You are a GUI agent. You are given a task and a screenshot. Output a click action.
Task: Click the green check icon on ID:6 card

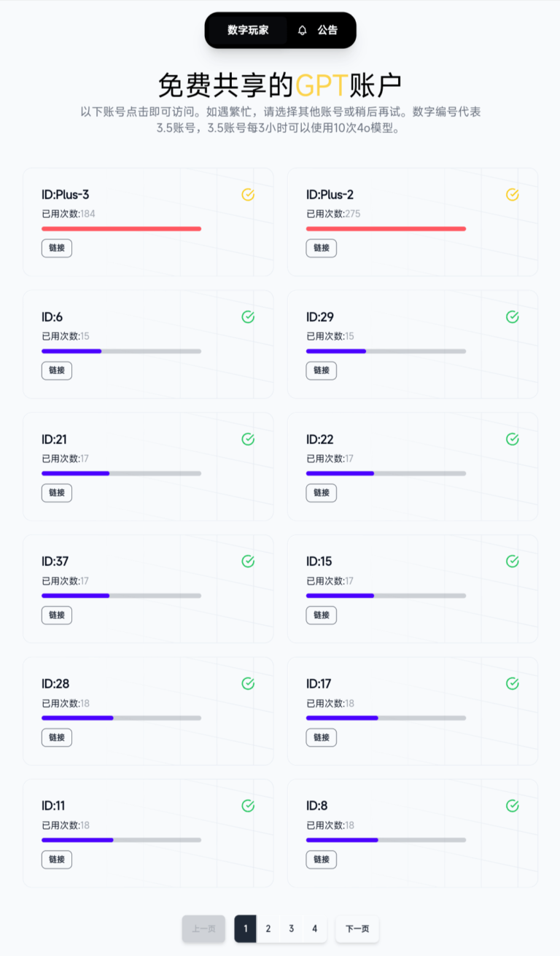coord(248,317)
